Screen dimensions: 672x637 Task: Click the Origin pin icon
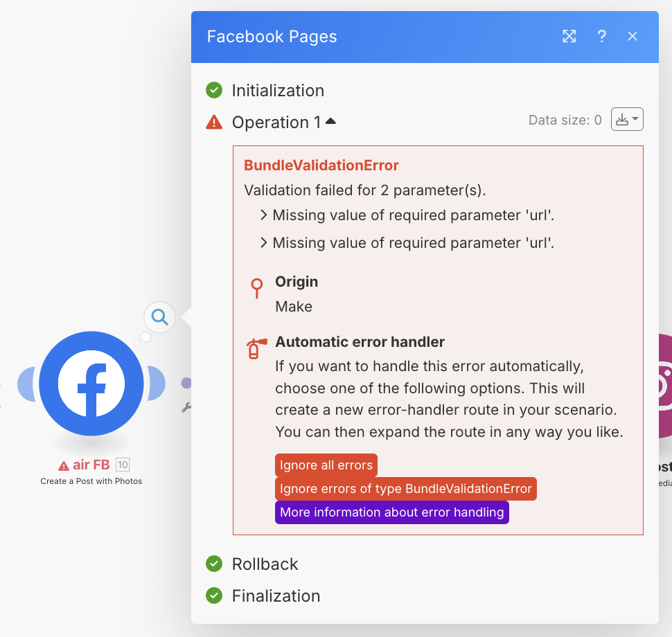[x=257, y=288]
